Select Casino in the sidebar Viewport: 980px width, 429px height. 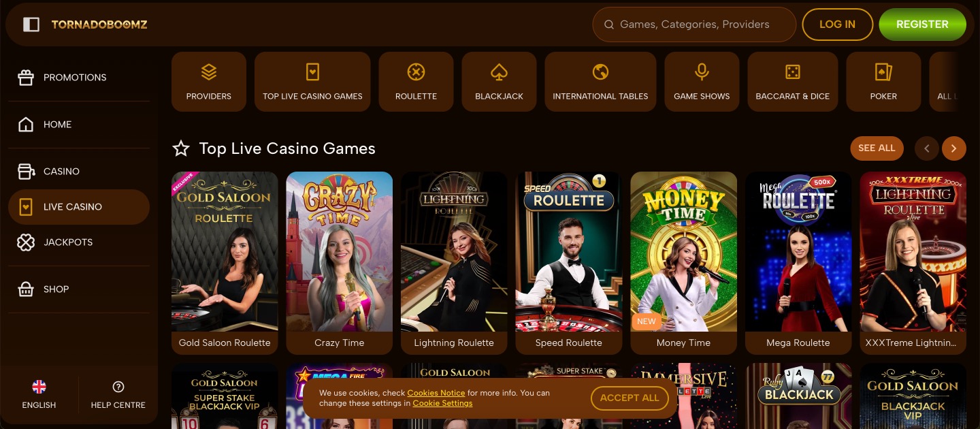coord(79,172)
